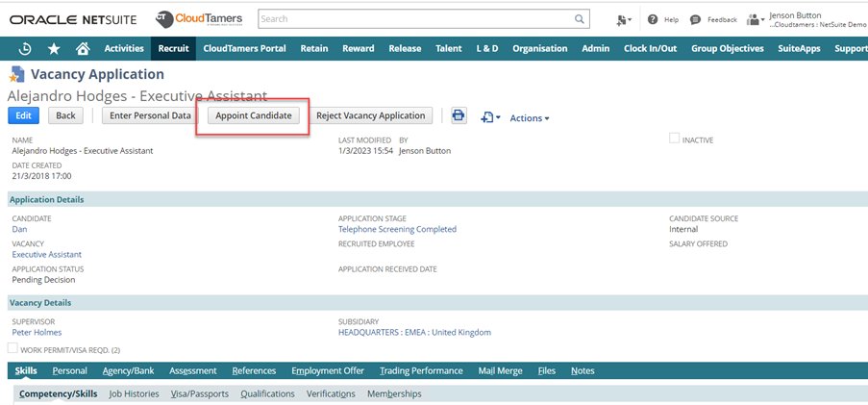This screenshot has height=405, width=868.
Task: Expand the Actions dropdown
Action: point(530,118)
